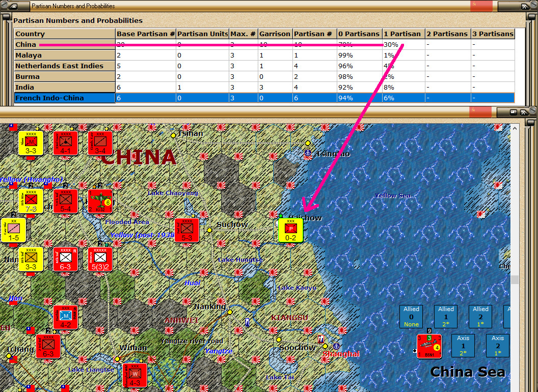The width and height of the screenshot is (538, 392).
Task: Click the 96% cell for Netherlands East Indies
Action: 359,66
